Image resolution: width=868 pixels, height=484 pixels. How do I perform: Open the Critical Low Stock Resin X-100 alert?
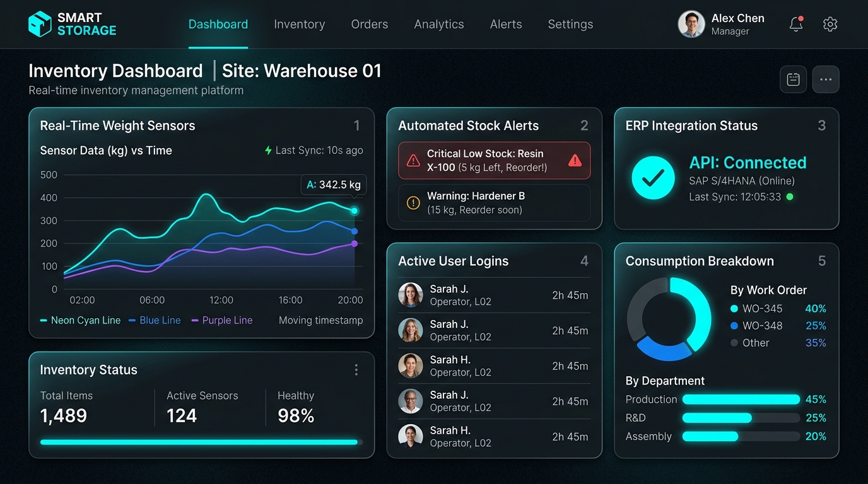pos(495,161)
